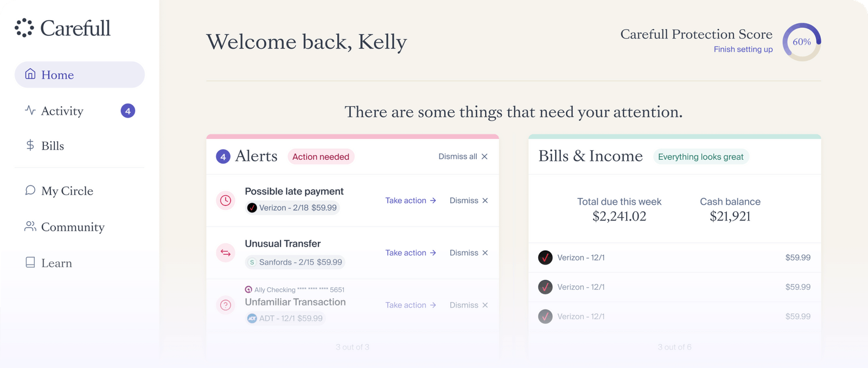Click the My Circle speech bubble icon

coord(30,191)
